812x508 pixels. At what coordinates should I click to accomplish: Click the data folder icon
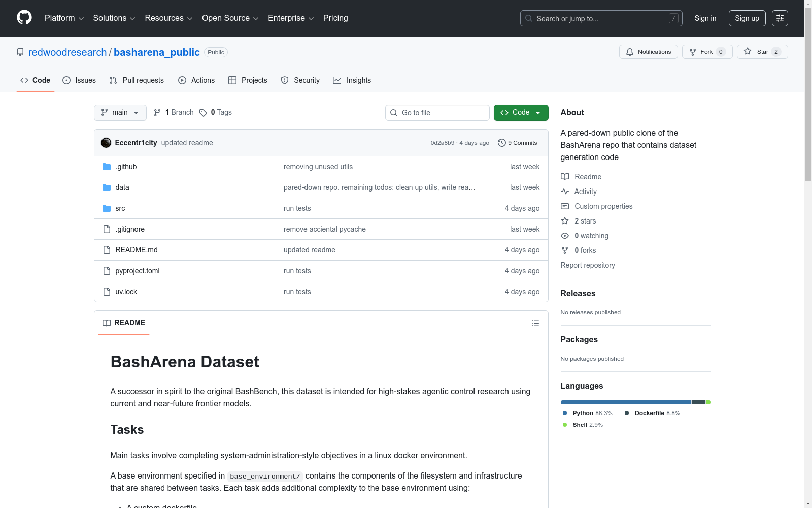[x=107, y=187]
